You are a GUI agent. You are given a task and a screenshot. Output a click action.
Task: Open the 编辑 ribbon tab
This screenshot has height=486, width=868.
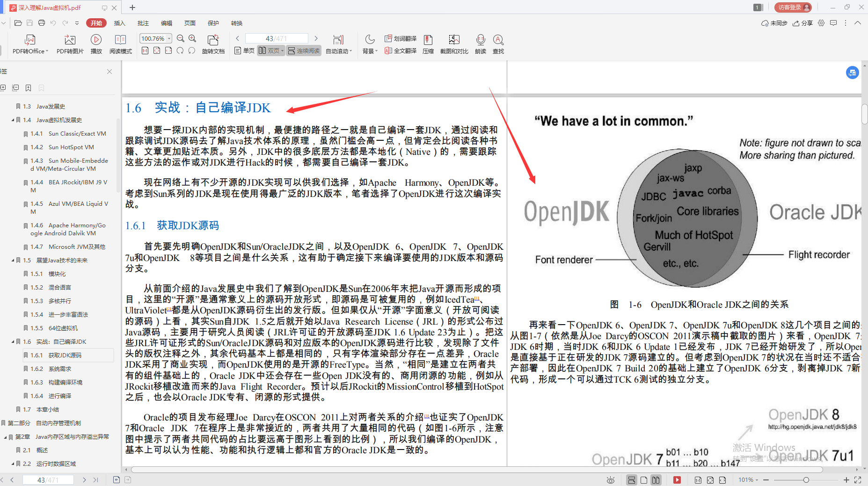click(x=167, y=23)
